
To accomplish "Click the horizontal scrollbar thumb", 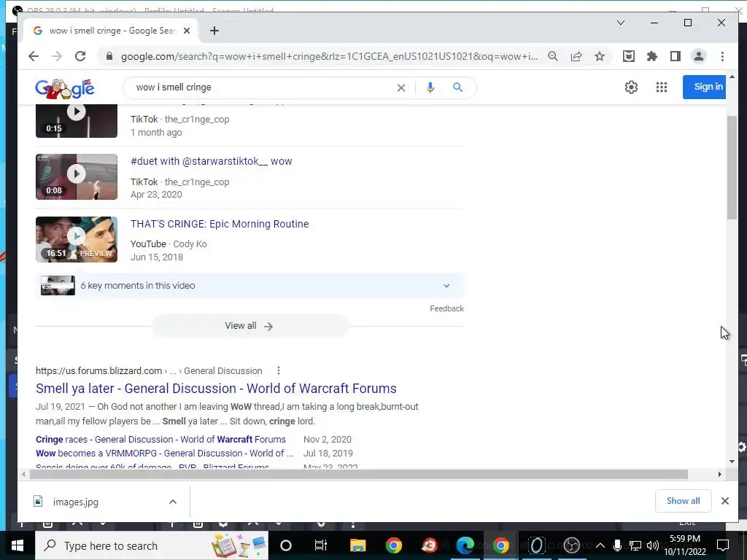I will pyautogui.click(x=359, y=474).
